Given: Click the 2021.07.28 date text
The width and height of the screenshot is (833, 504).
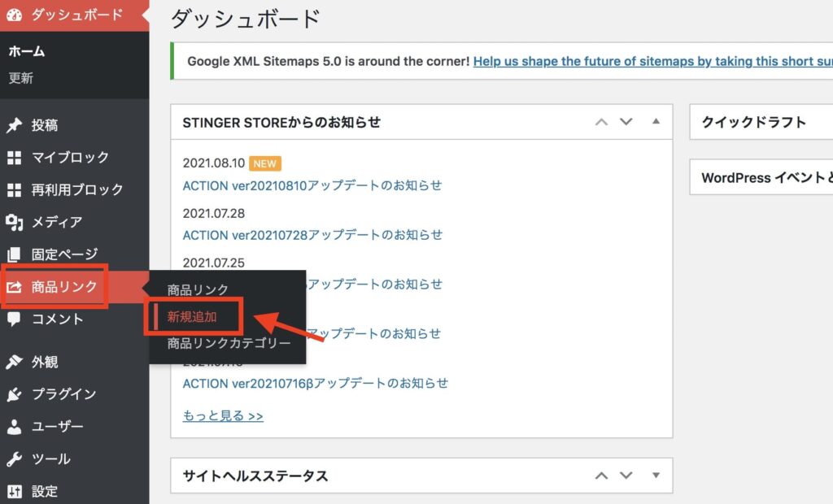Looking at the screenshot, I should pyautogui.click(x=214, y=214).
